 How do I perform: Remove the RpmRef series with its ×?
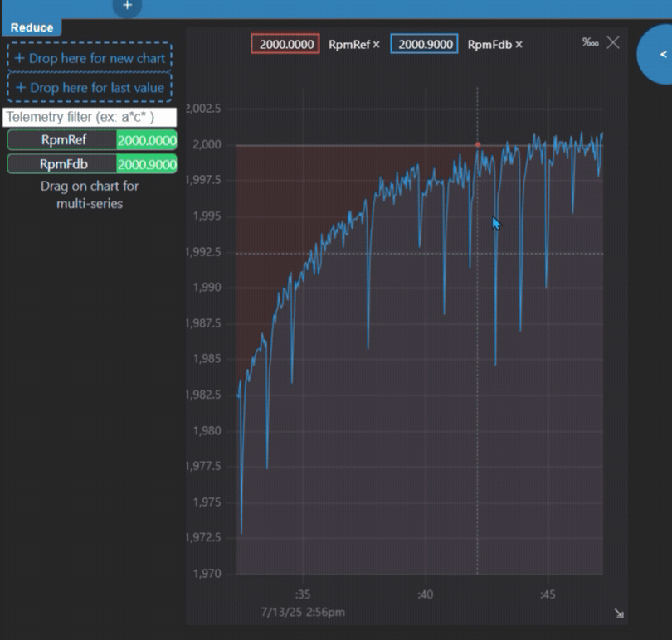(377, 45)
